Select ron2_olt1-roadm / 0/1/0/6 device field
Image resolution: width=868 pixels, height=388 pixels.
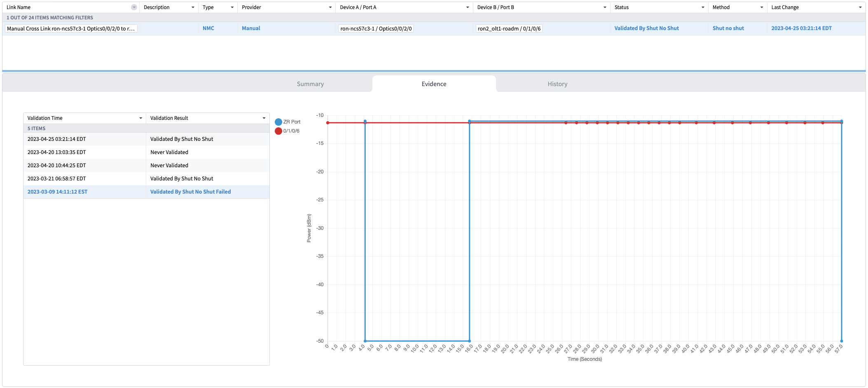pyautogui.click(x=509, y=28)
